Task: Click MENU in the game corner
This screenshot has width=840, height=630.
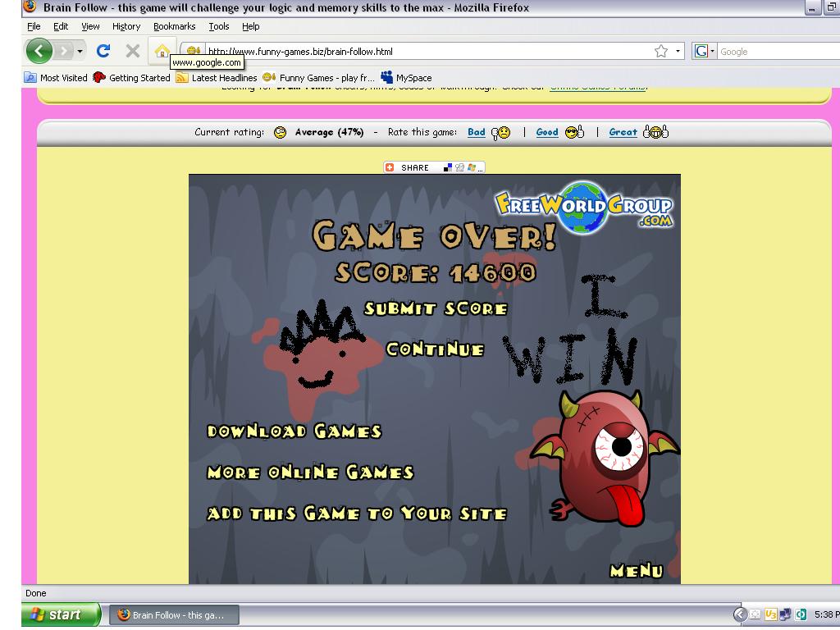Action: pos(637,571)
